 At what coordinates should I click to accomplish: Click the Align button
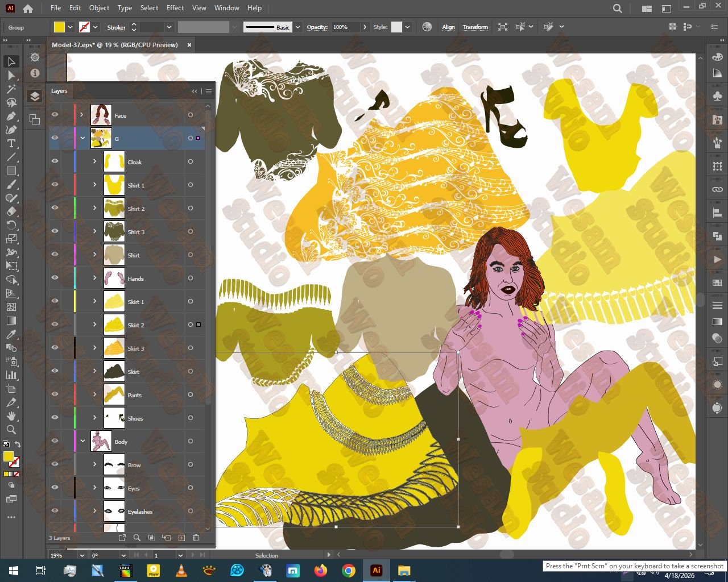point(448,27)
